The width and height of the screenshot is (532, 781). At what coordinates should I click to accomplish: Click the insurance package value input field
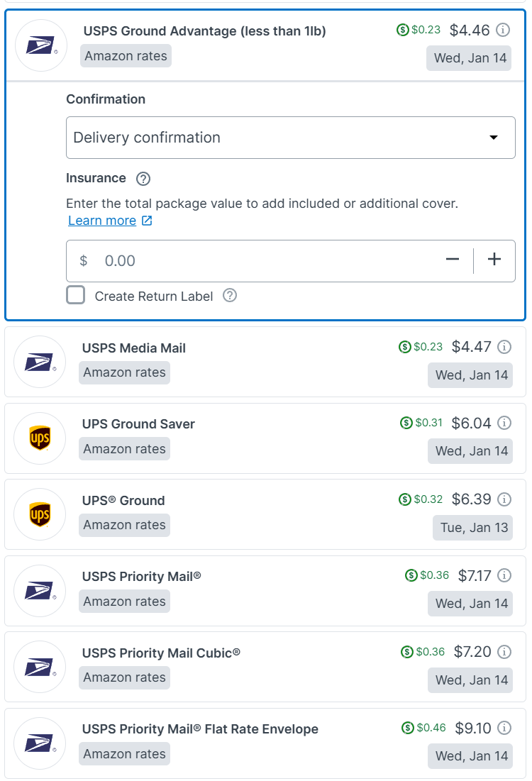262,260
